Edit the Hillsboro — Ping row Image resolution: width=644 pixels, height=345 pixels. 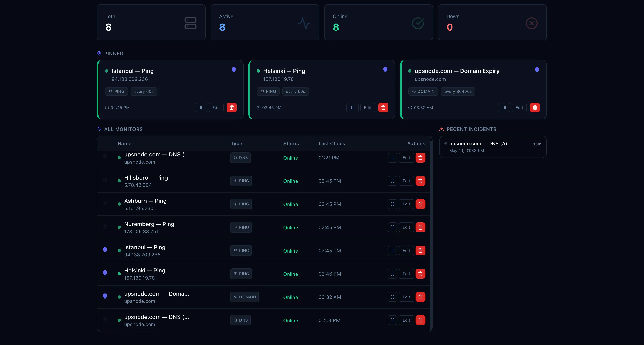[406, 181]
